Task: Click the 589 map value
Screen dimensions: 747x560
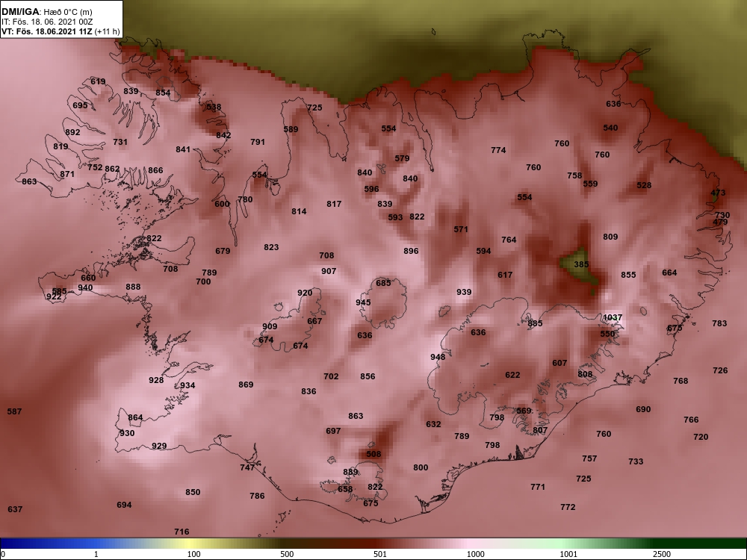Action: point(291,129)
